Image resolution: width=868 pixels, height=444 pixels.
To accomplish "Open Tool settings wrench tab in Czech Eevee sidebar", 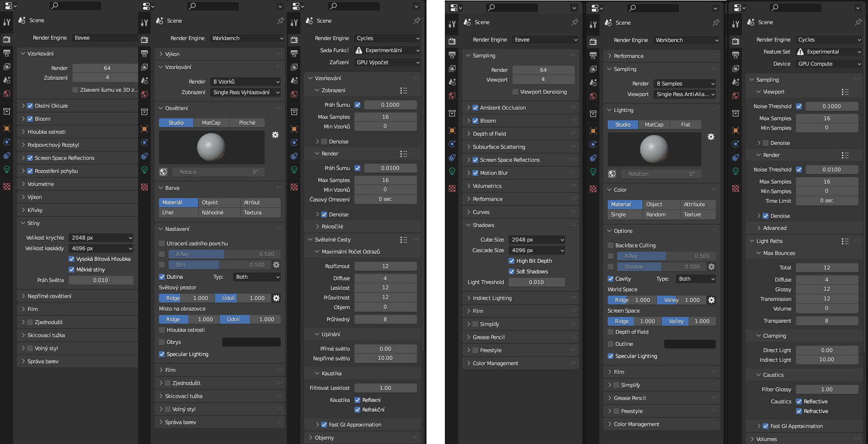I will 7,22.
